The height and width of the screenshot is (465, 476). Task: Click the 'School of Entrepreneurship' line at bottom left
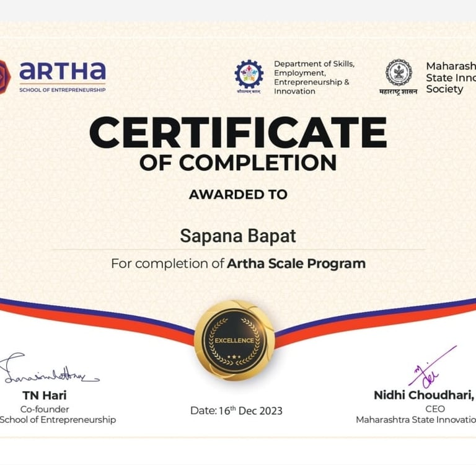tap(58, 420)
